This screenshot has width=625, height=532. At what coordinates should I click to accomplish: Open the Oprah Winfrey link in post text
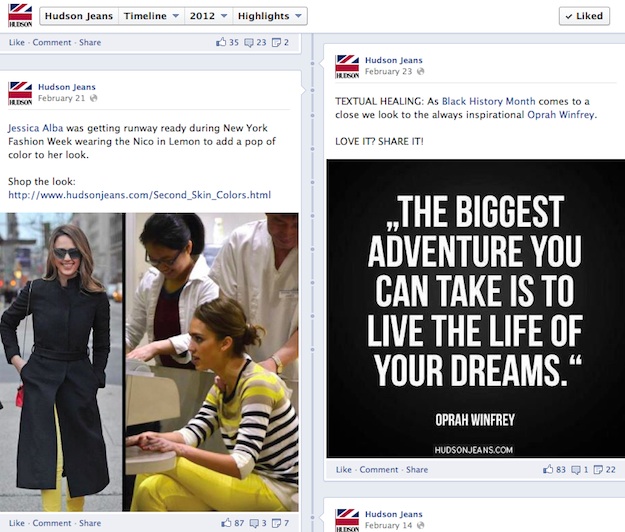pyautogui.click(x=561, y=115)
